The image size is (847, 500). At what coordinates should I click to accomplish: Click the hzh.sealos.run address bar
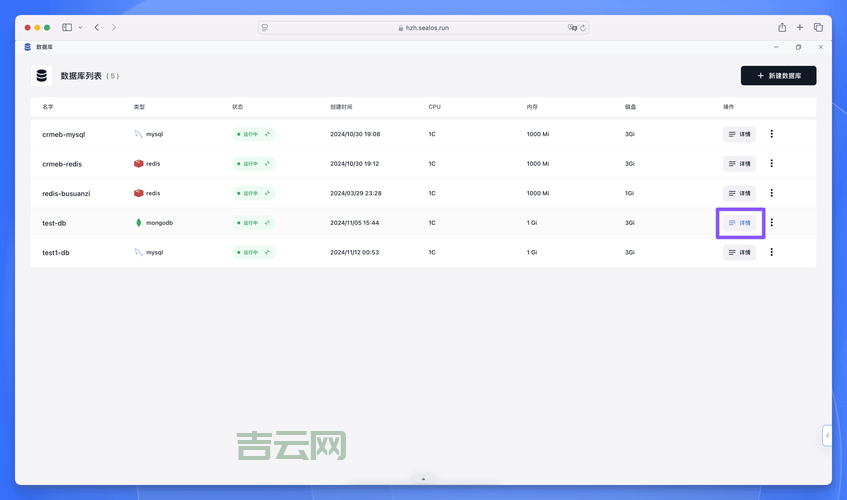423,28
